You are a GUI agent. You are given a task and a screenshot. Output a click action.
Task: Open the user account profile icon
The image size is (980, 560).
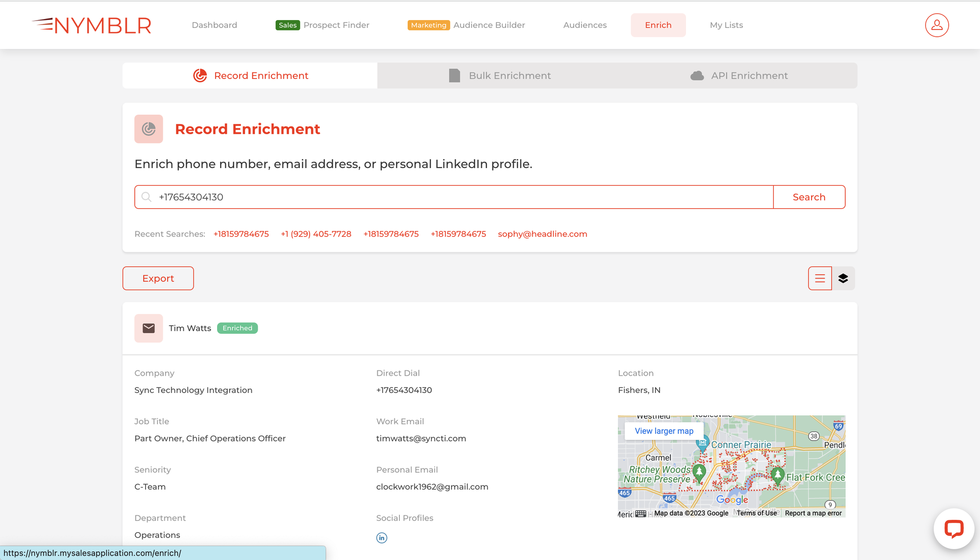coord(937,25)
